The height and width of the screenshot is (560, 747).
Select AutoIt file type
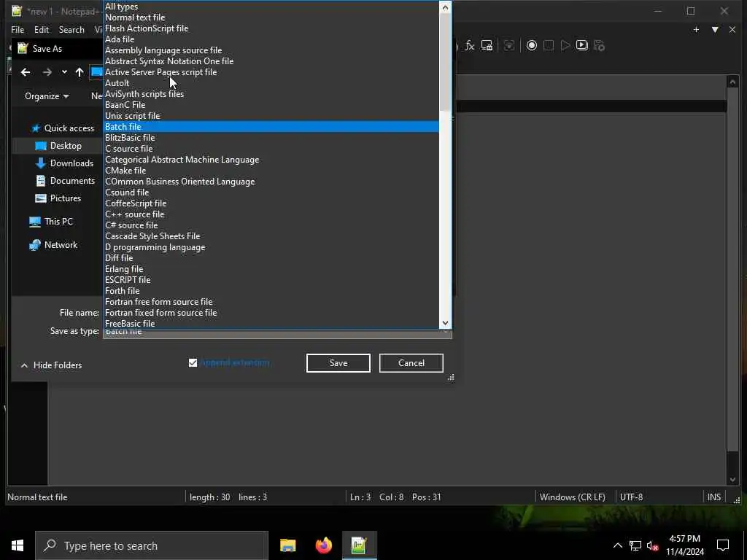point(271,83)
